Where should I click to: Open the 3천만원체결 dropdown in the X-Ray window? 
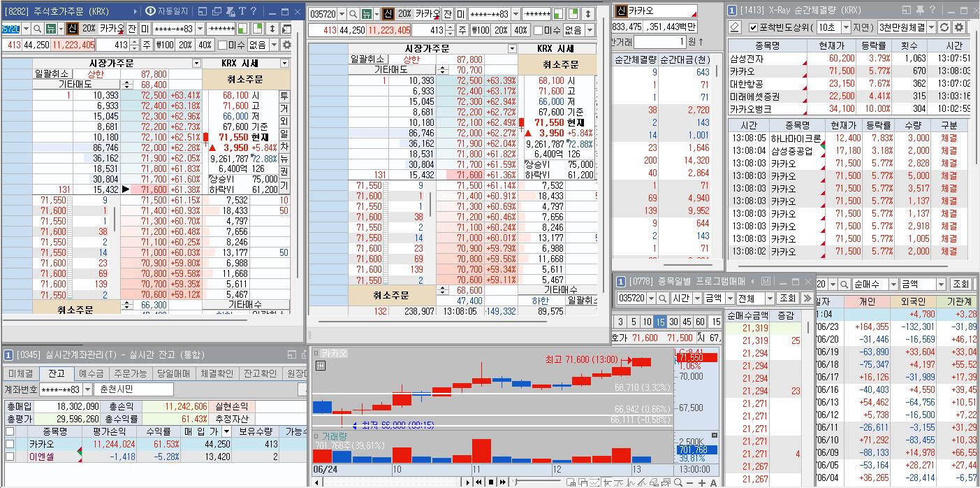(930, 27)
